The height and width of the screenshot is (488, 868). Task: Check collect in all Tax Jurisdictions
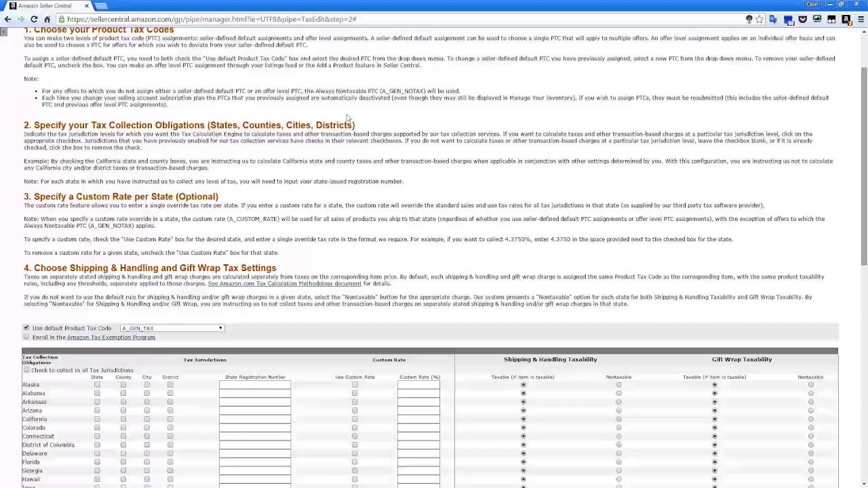click(x=26, y=370)
